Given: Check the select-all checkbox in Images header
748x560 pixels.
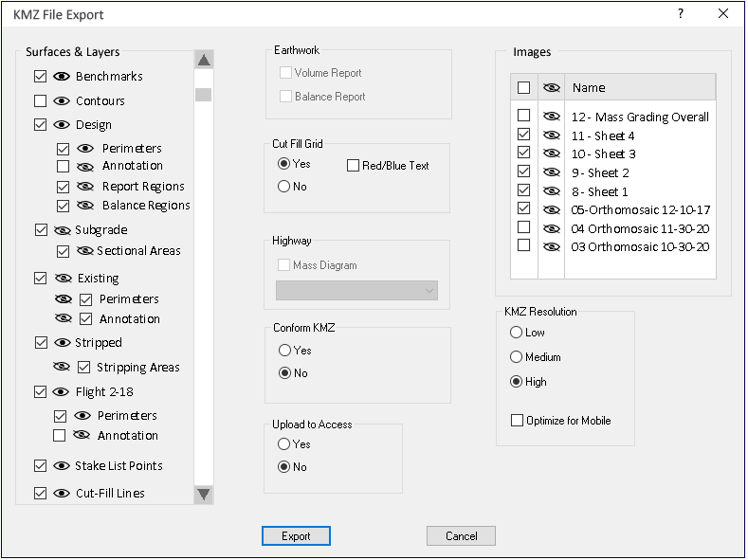Looking at the screenshot, I should click(523, 87).
